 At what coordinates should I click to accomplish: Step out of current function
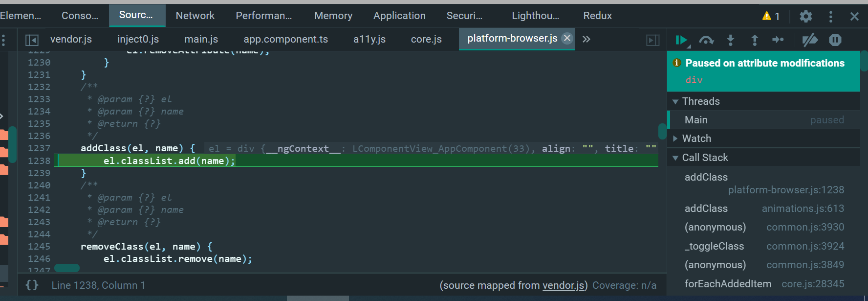755,40
